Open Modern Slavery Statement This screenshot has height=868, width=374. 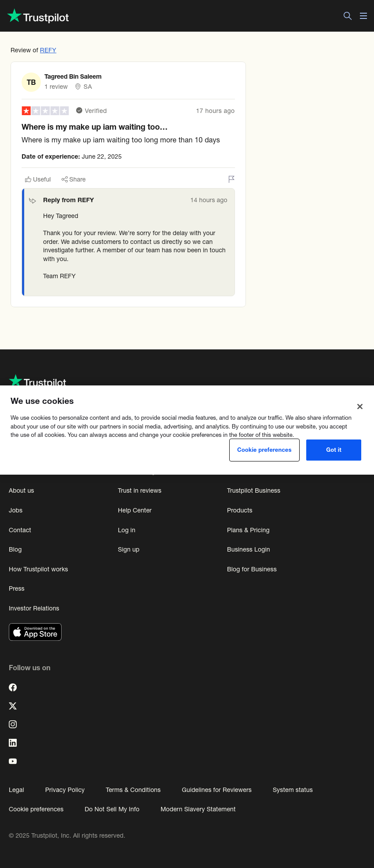(x=198, y=809)
